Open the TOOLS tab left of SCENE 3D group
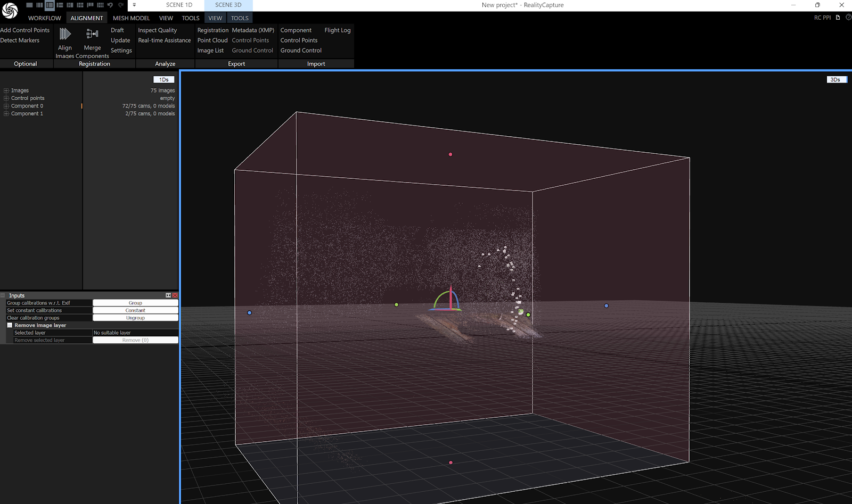The image size is (852, 504). pyautogui.click(x=191, y=18)
